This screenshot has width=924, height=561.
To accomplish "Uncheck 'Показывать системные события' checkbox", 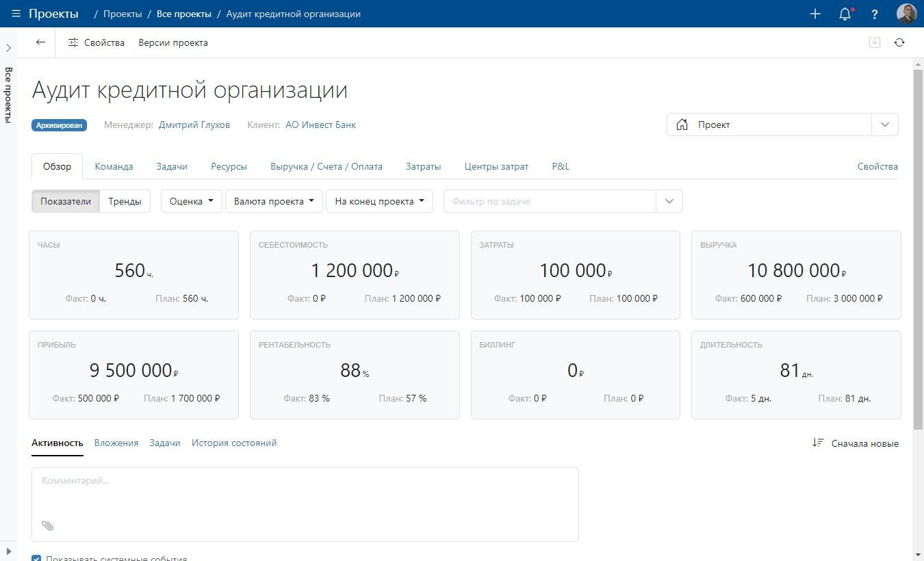I will pos(36,558).
